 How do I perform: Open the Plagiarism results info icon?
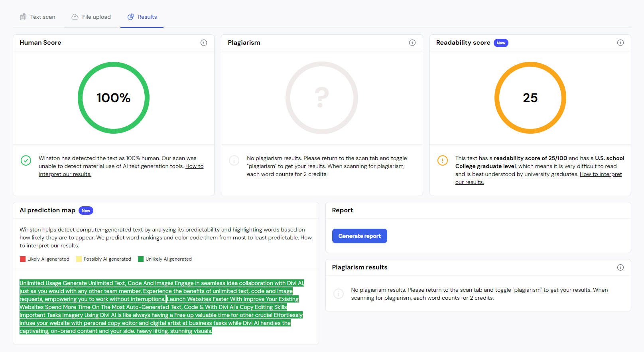(x=620, y=267)
